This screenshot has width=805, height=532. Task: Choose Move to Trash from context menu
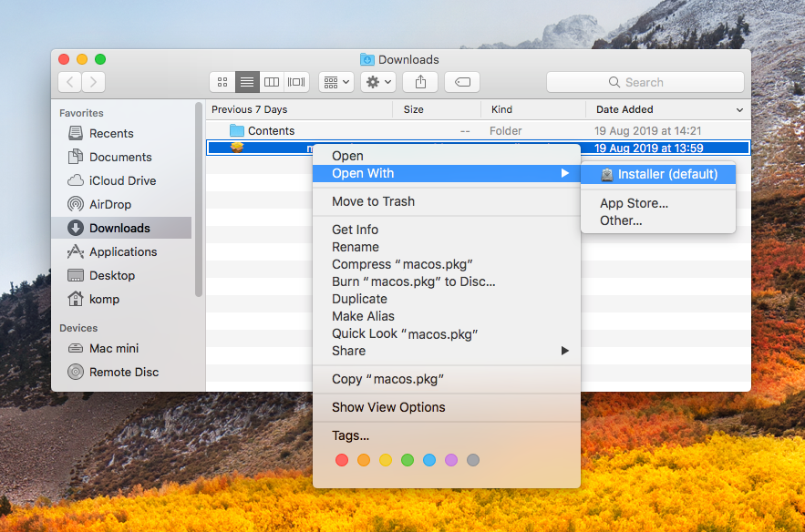click(x=373, y=201)
